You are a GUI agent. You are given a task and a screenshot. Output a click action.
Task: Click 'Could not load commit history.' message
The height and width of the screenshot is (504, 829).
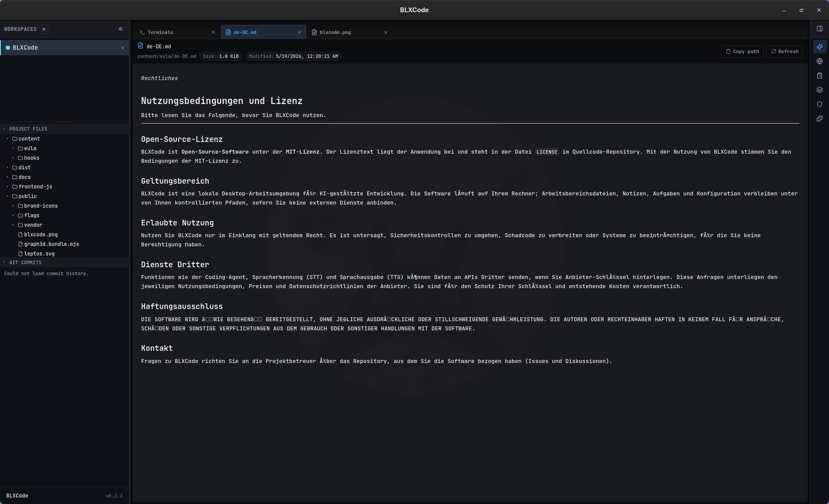click(x=46, y=273)
